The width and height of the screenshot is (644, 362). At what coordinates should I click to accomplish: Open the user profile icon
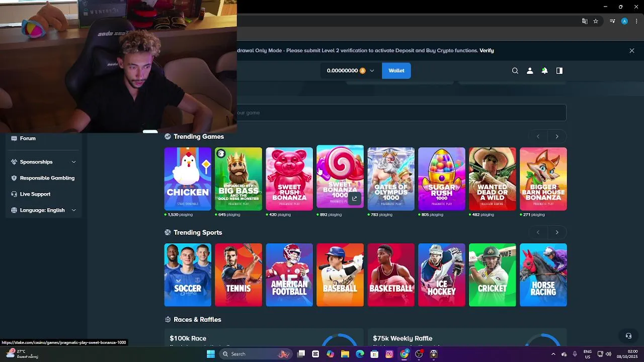coord(530,71)
